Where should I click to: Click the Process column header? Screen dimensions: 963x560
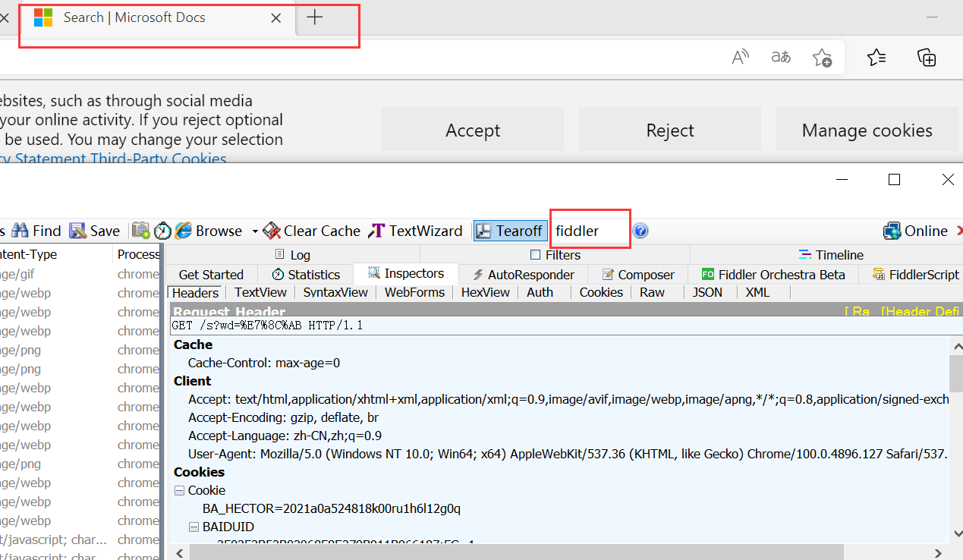click(139, 254)
